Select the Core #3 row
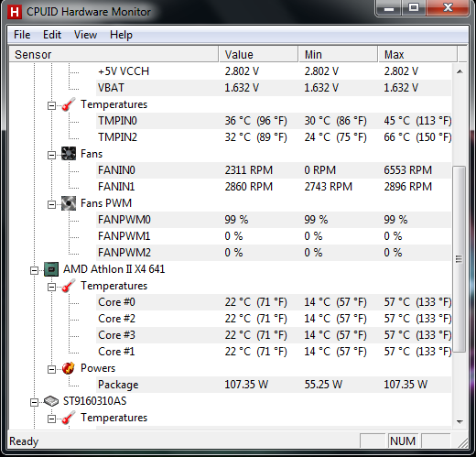 click(274, 335)
